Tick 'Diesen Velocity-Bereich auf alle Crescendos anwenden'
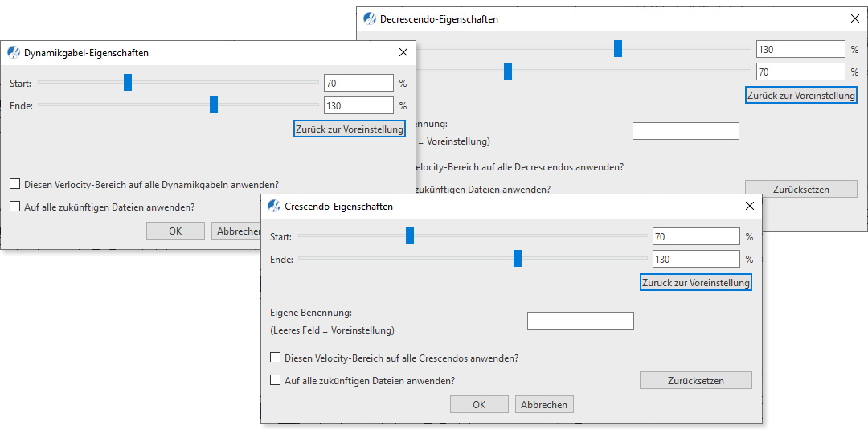The image size is (868, 434). [276, 358]
